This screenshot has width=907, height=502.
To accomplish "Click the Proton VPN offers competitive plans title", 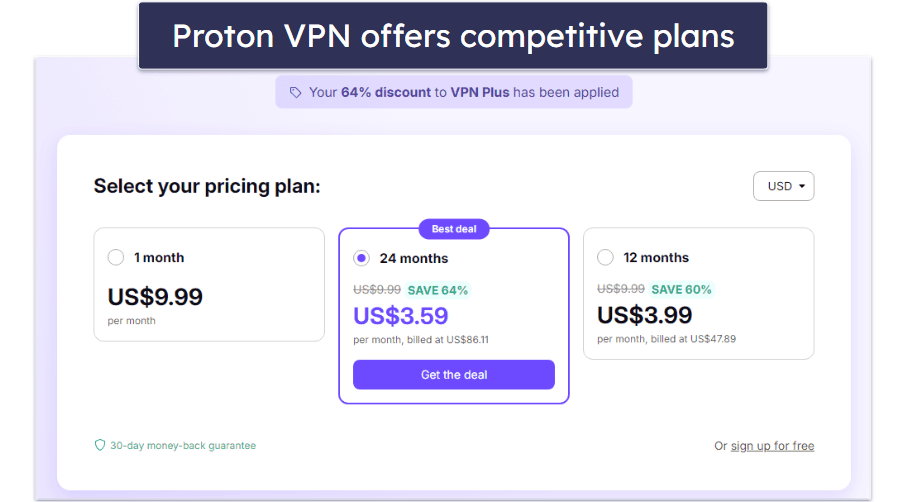I will (453, 36).
